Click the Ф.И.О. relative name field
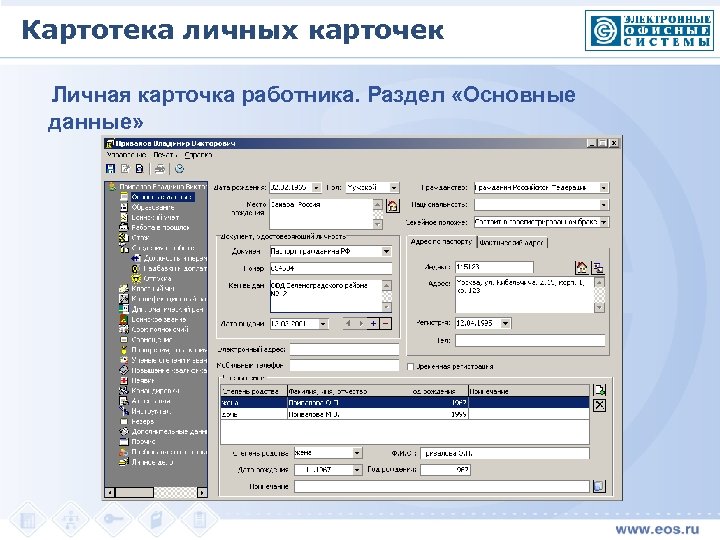This screenshot has height=540, width=720. click(x=505, y=453)
